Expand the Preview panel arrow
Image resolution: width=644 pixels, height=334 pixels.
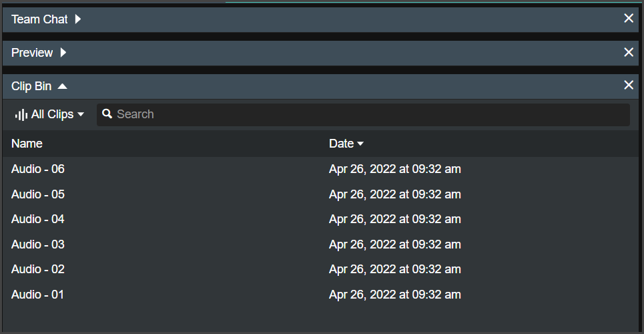tap(63, 53)
